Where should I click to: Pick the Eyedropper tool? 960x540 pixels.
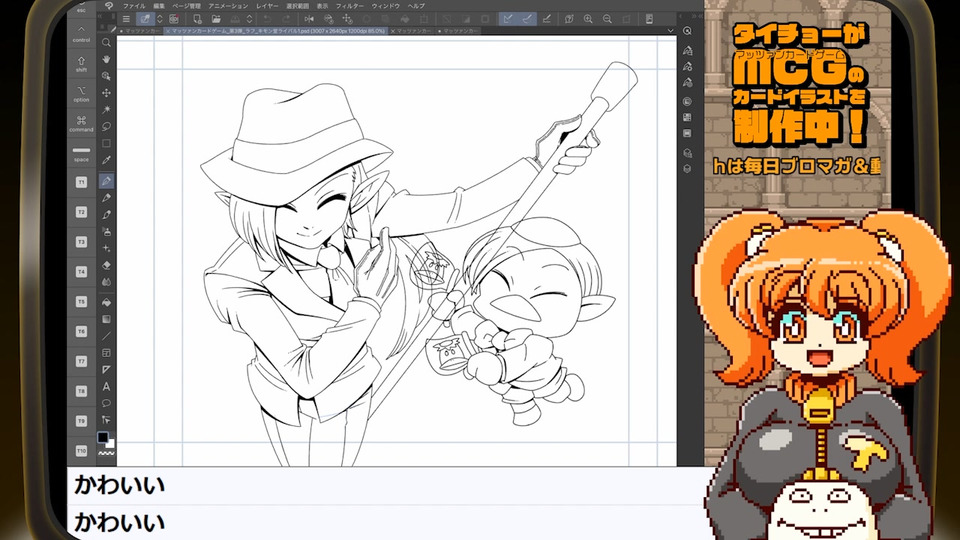click(106, 161)
